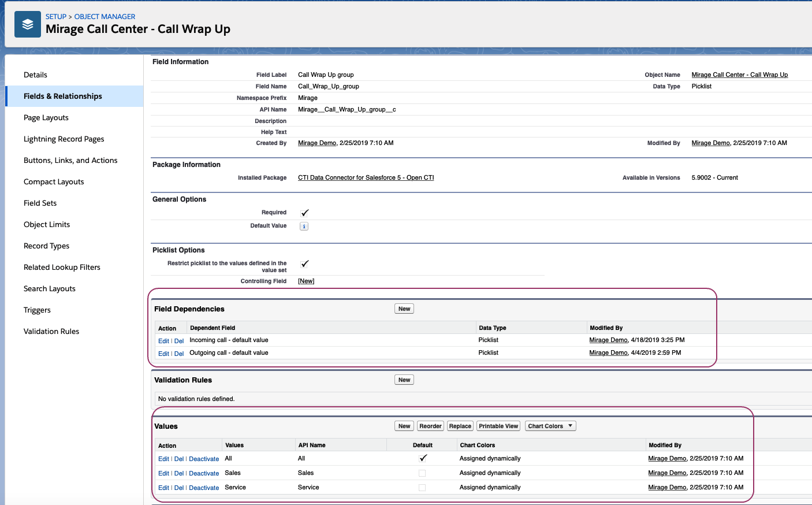Edit the All picklist value
Screen dimensions: 812x505
point(163,459)
